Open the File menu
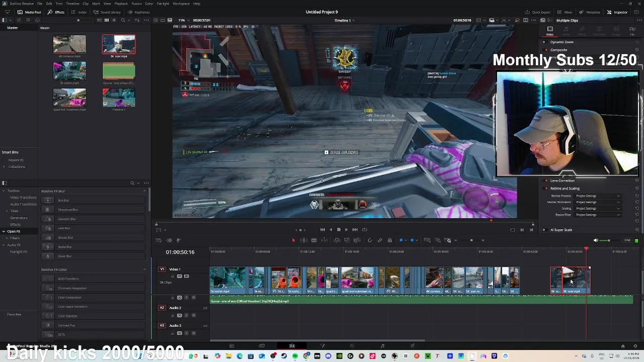The image size is (644, 362). pos(40,4)
